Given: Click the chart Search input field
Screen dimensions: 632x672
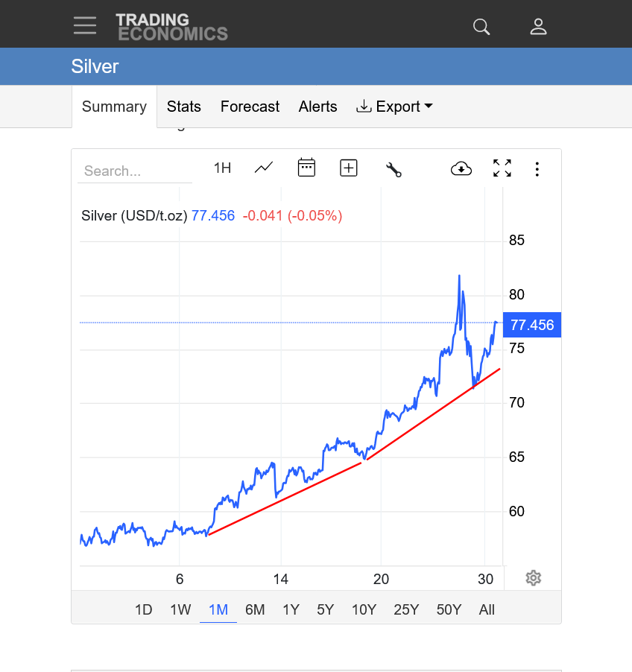Looking at the screenshot, I should (134, 171).
